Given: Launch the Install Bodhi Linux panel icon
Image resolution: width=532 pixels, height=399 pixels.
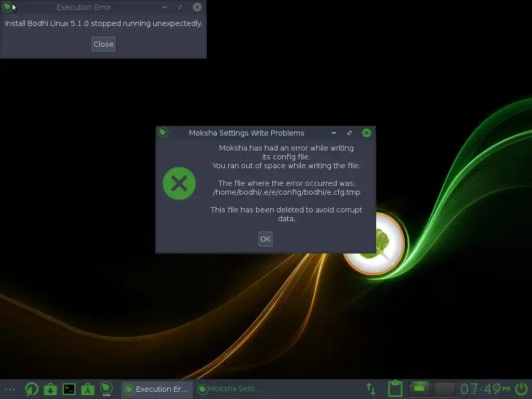Looking at the screenshot, I should click(106, 389).
